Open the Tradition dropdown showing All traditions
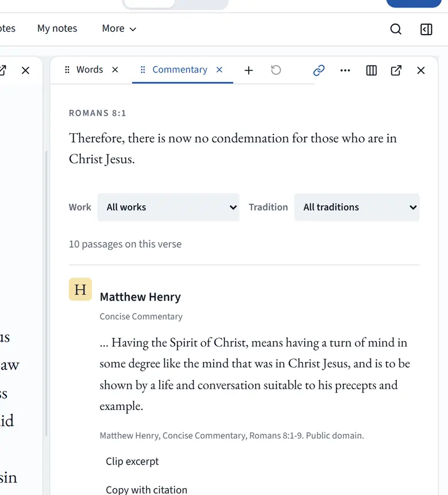 click(357, 207)
